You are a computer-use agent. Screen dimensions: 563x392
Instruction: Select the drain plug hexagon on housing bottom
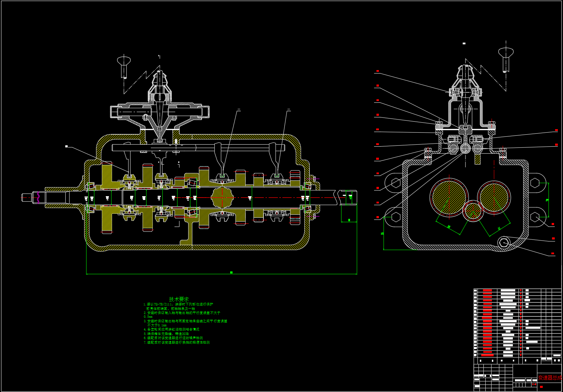[x=504, y=243]
